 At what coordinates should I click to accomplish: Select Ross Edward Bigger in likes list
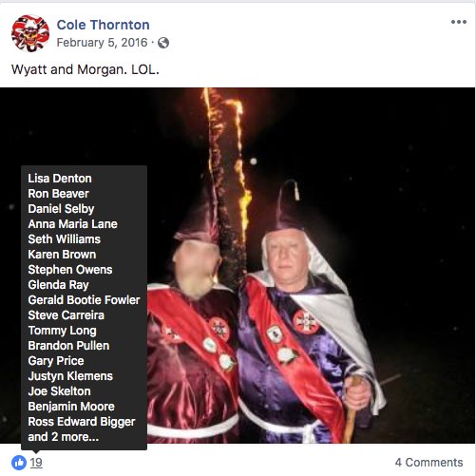click(82, 422)
